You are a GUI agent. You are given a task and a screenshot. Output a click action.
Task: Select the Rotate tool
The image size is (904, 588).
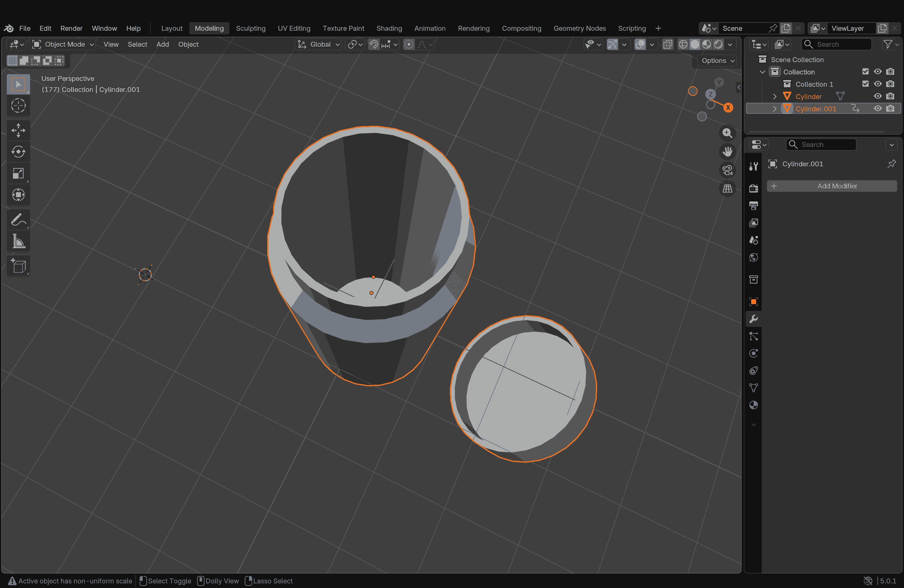[x=18, y=152]
